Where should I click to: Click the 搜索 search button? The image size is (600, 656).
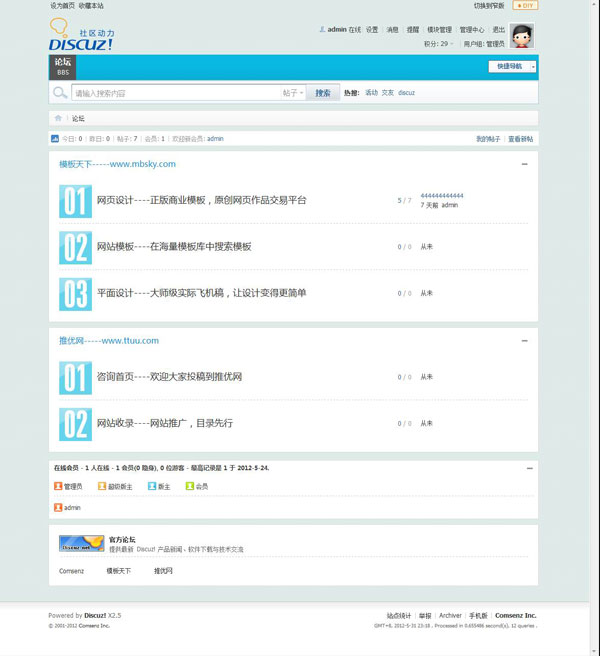(322, 93)
